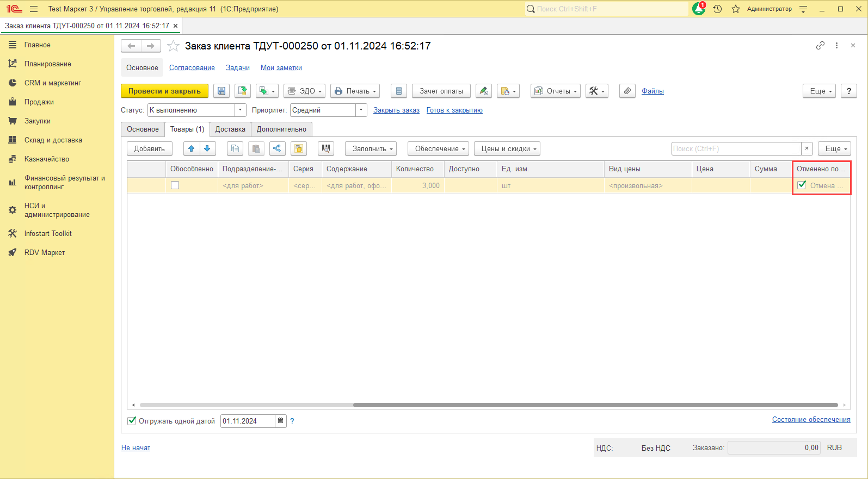Toggle the Обособленно checkbox in the row
Viewport: 868px width, 479px height.
pyautogui.click(x=175, y=185)
